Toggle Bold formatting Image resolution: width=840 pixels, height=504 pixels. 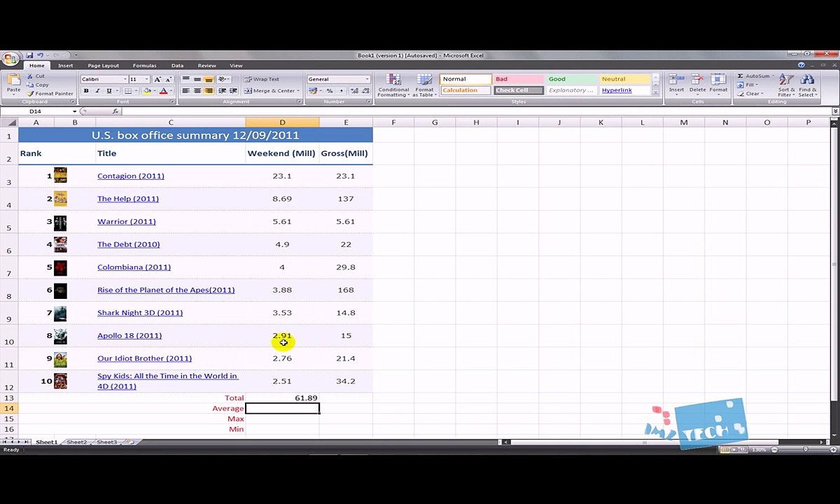(86, 91)
